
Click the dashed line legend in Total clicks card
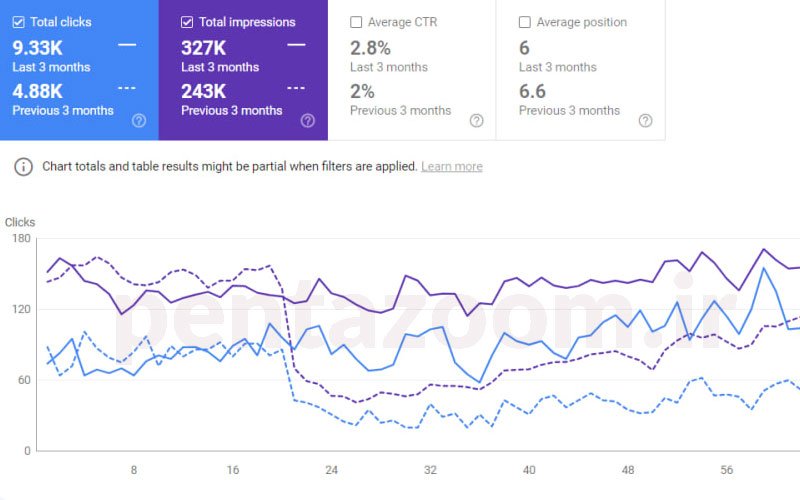pyautogui.click(x=127, y=88)
